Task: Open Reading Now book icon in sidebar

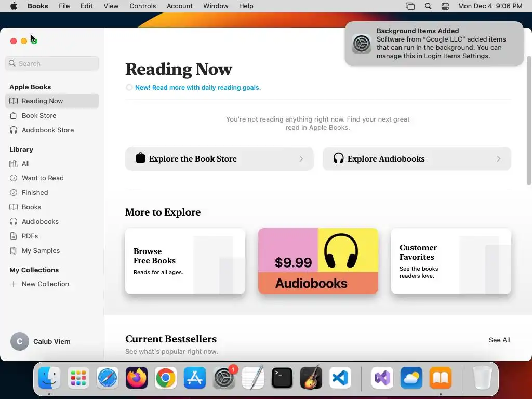Action: point(14,101)
